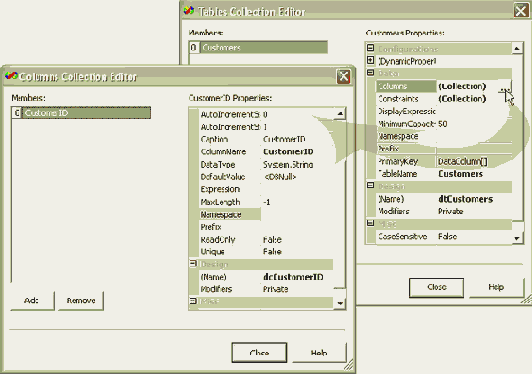
Task: Click the Columns Collection Editor title icon
Action: tap(11, 76)
